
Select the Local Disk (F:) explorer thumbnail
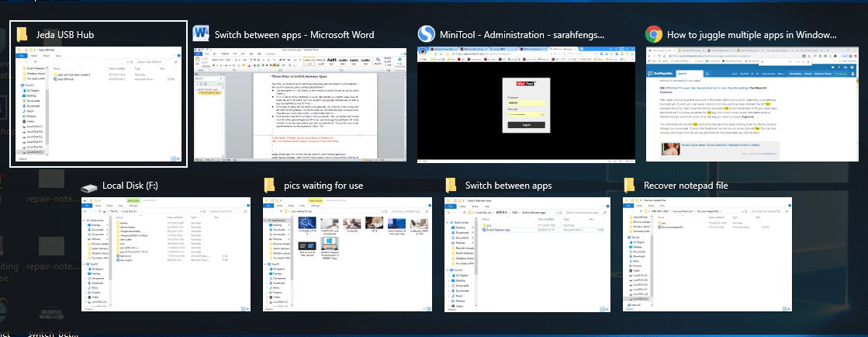pyautogui.click(x=165, y=254)
